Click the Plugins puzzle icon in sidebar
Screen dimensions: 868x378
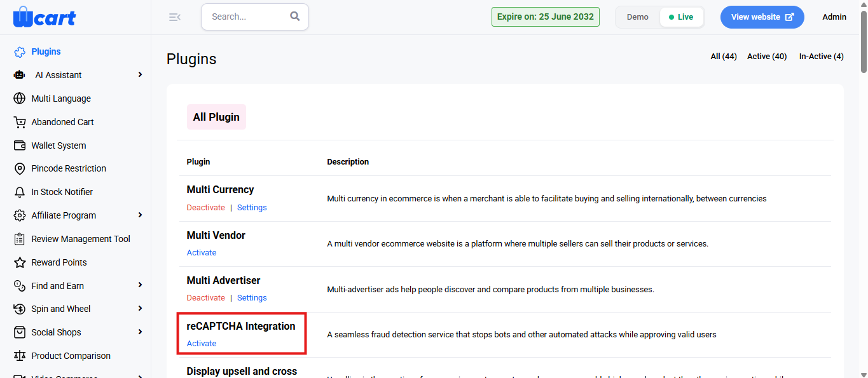tap(20, 52)
